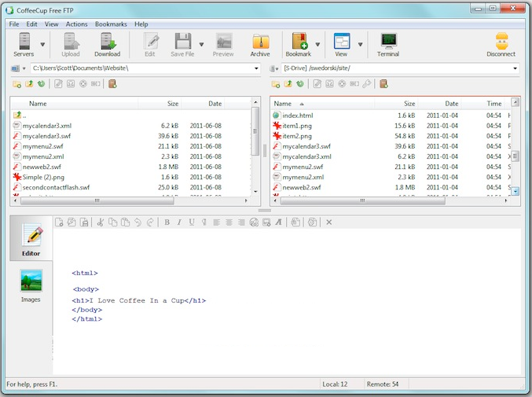The width and height of the screenshot is (532, 397).
Task: Expand the Servers dropdown arrow
Action: pos(42,45)
